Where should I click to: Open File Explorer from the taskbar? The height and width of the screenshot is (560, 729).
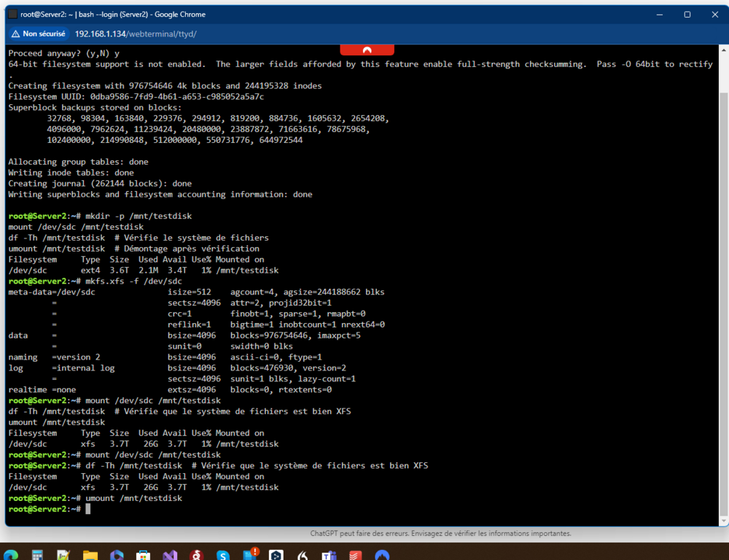pyautogui.click(x=90, y=555)
